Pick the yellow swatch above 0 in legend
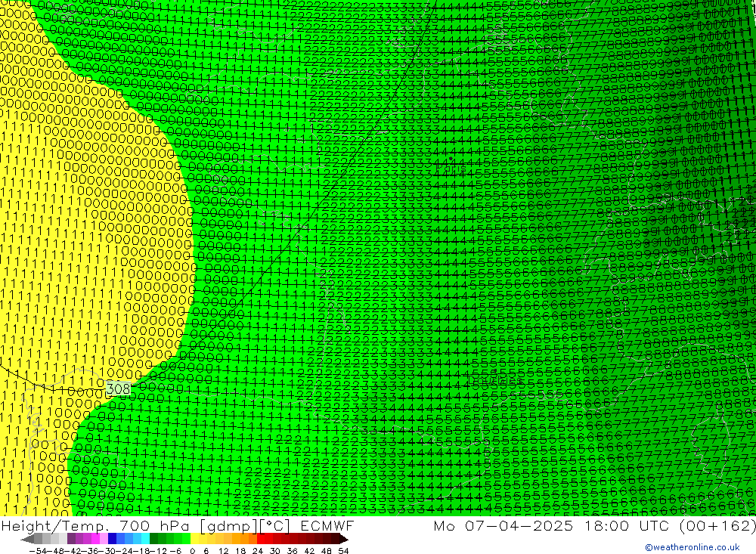756x554 pixels. [x=194, y=539]
